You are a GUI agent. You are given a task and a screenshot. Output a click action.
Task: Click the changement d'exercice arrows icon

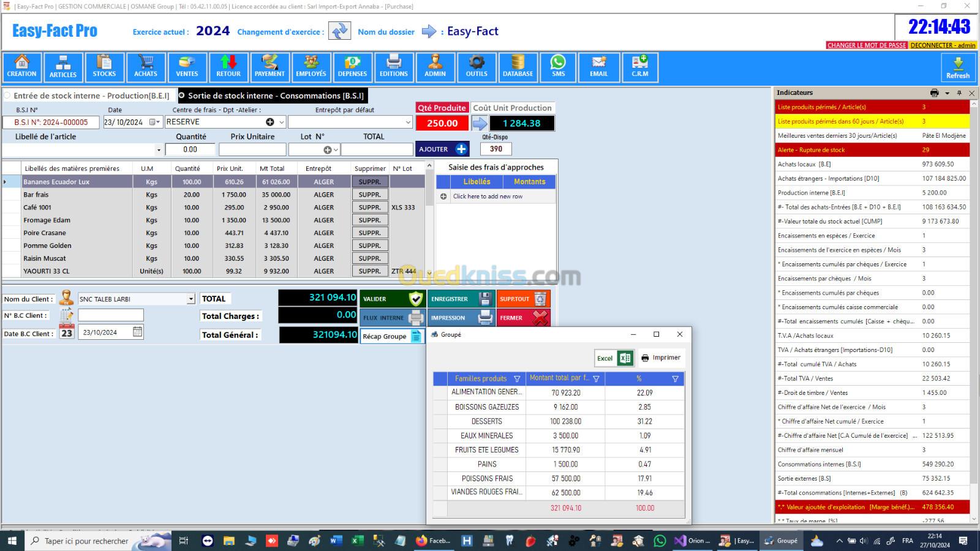click(x=339, y=31)
